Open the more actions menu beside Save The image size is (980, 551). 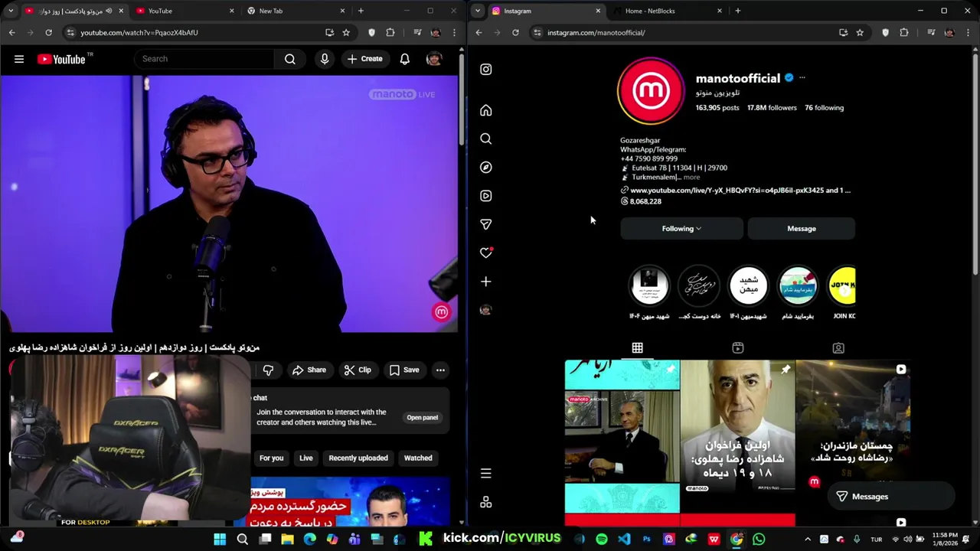coord(440,370)
